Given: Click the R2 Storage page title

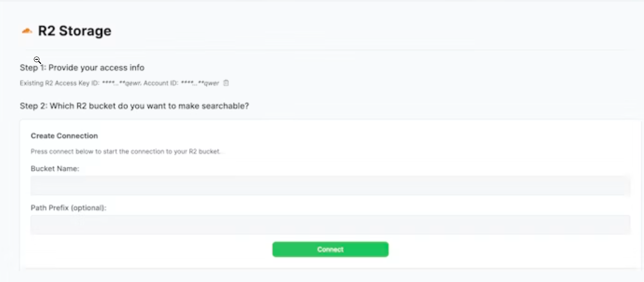Looking at the screenshot, I should pyautogui.click(x=74, y=31).
